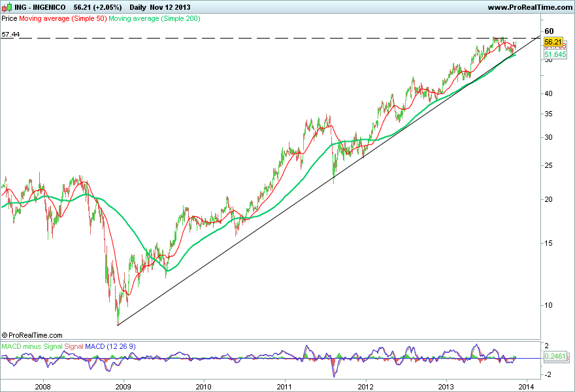Click the Price legend label
This screenshot has height=392, width=575.
coord(9,18)
